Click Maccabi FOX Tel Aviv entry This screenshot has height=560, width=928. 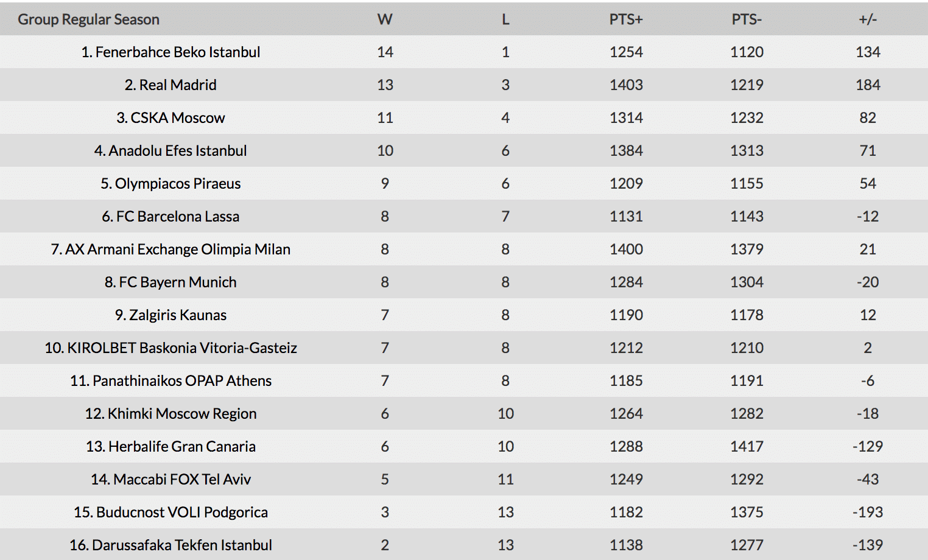[170, 480]
